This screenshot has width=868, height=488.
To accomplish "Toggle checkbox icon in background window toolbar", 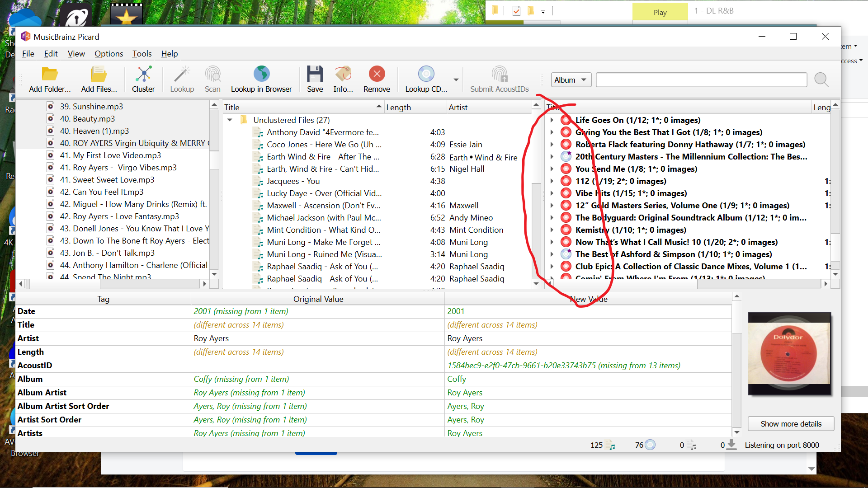I will click(516, 11).
